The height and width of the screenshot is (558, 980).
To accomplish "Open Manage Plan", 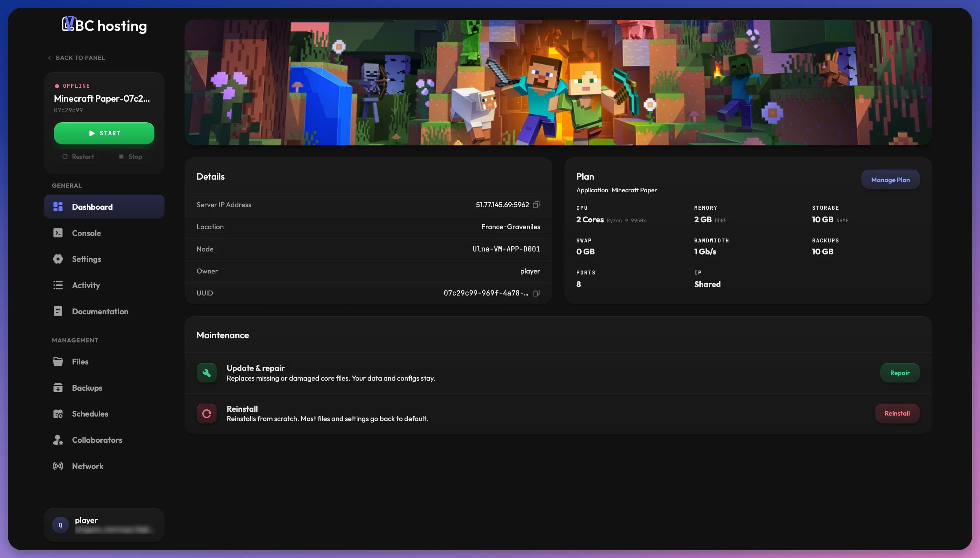I will (890, 179).
